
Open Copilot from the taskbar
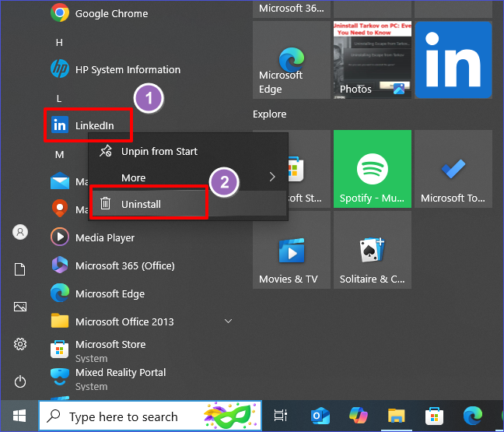point(358,415)
